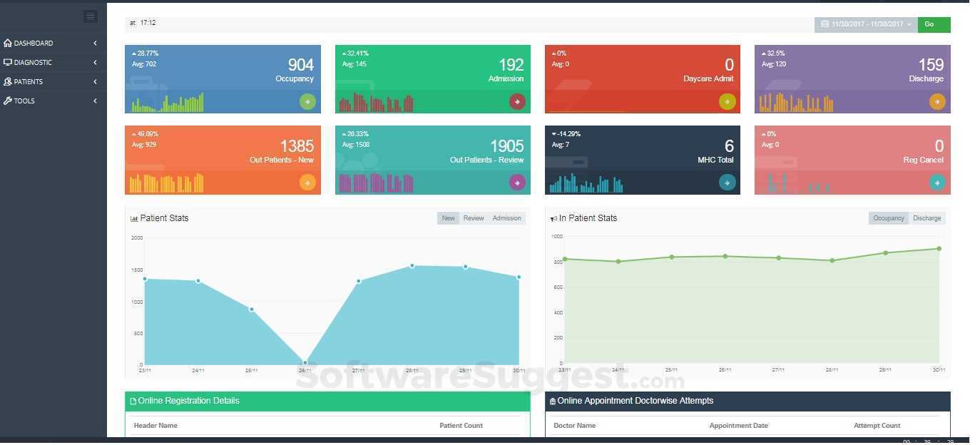Viewport: 980px width, 445px height.
Task: Toggle the hamburger sidebar menu icon
Action: tap(90, 16)
